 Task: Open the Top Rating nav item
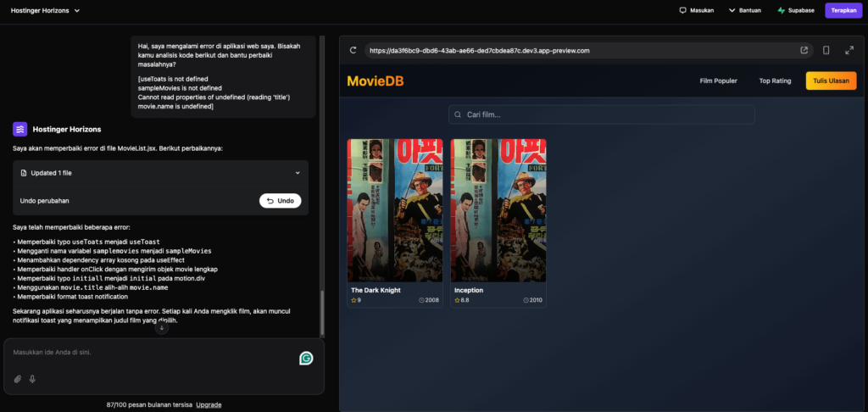775,81
